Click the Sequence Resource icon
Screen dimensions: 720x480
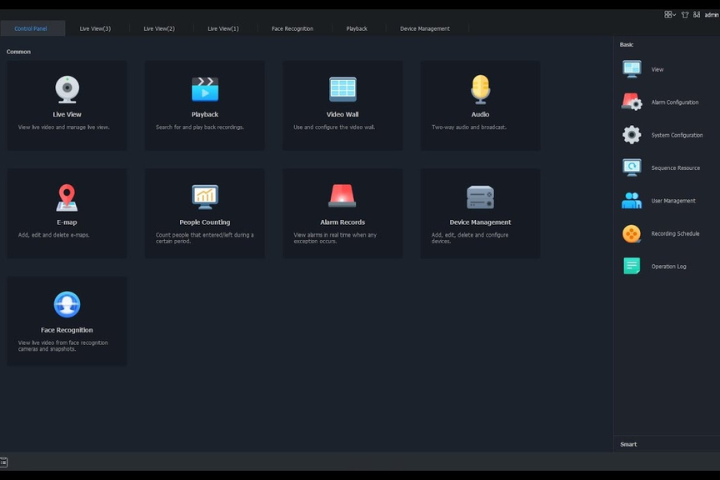click(x=632, y=168)
